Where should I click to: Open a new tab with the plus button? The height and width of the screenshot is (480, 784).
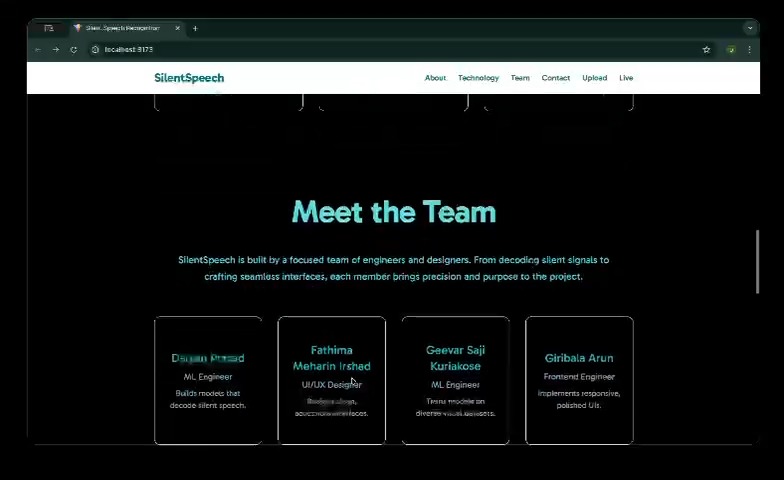coord(195,28)
